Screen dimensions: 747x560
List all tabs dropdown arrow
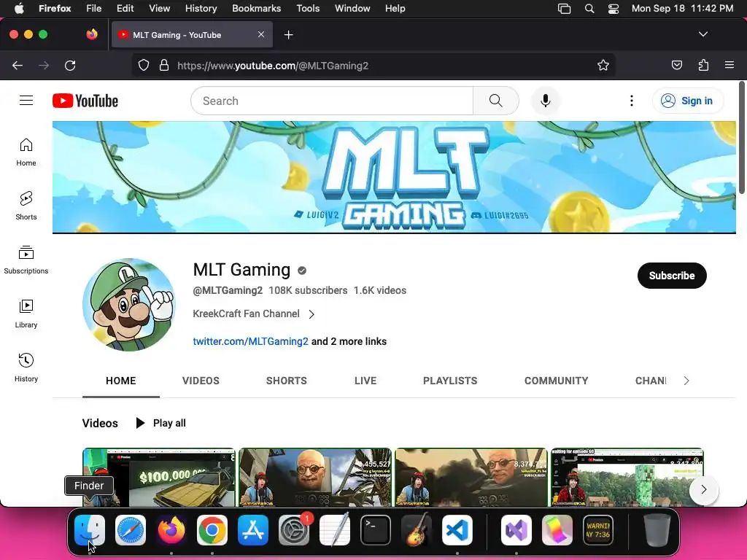(x=703, y=34)
